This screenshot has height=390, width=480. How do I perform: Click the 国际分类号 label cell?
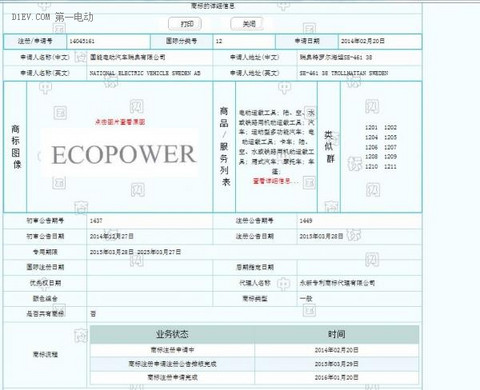tap(181, 41)
